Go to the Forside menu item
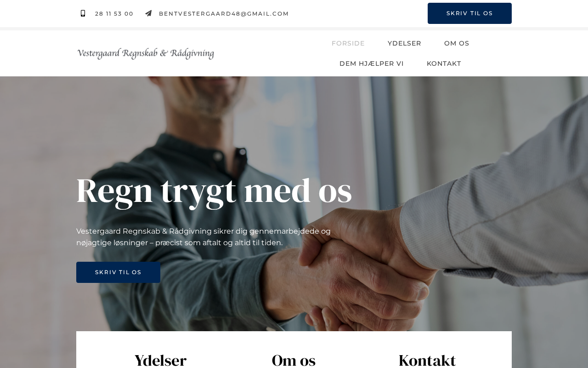 pos(348,43)
